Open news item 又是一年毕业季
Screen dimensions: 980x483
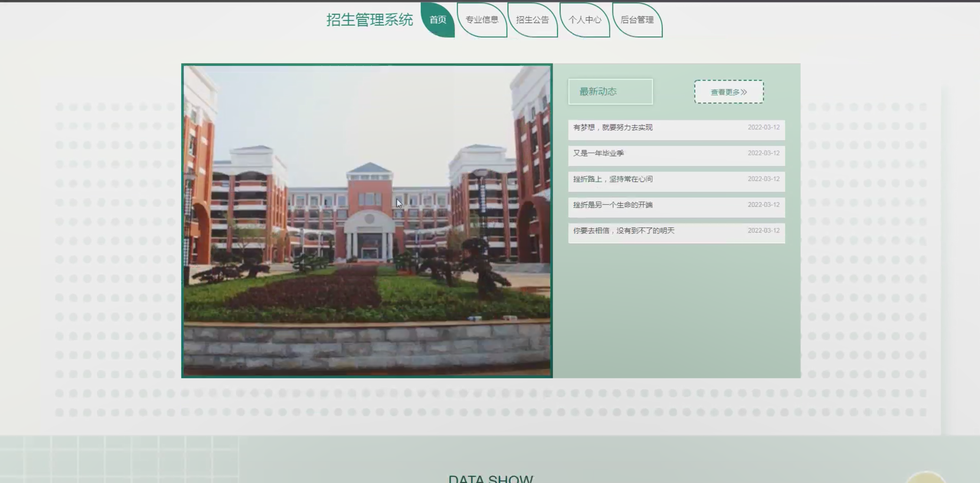[x=598, y=153]
